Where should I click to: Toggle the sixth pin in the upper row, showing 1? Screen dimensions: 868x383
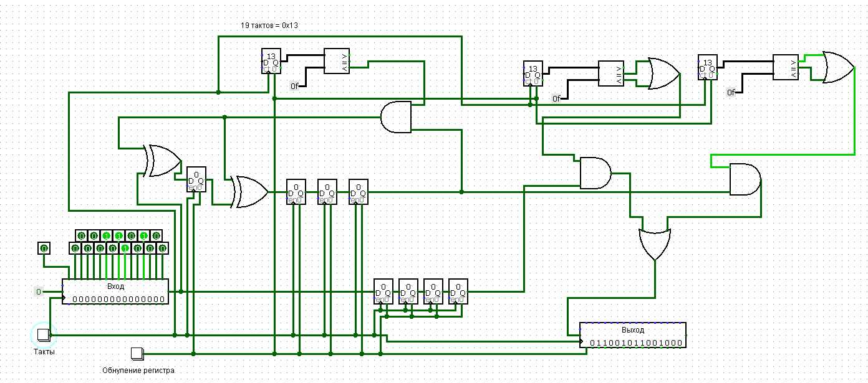click(x=143, y=235)
